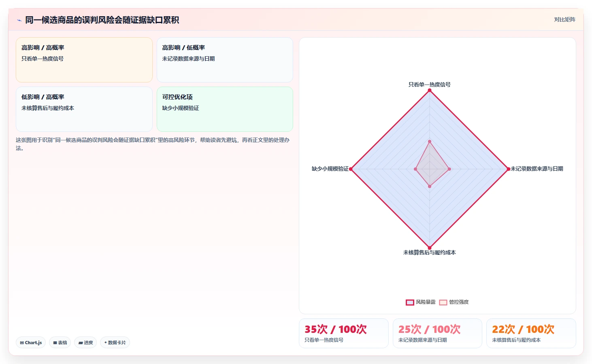Click the radar point at 未记录数据来源与日期
592x364 pixels.
509,169
